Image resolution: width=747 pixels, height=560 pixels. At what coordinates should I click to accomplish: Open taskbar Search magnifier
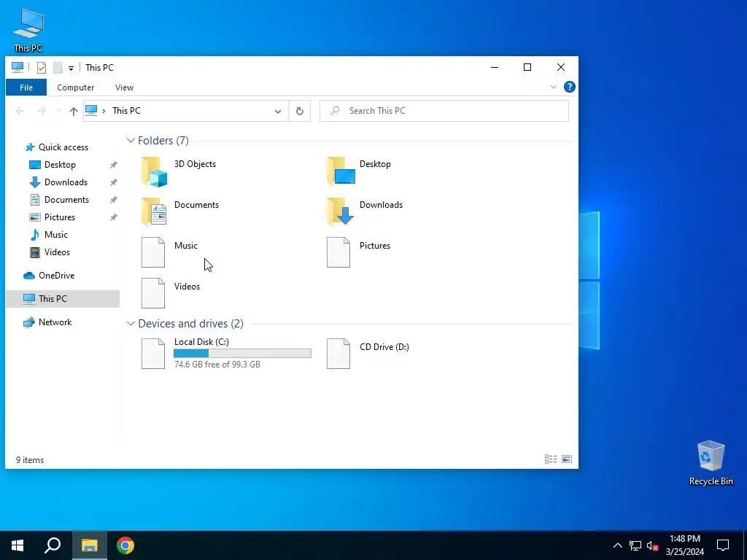click(x=53, y=545)
